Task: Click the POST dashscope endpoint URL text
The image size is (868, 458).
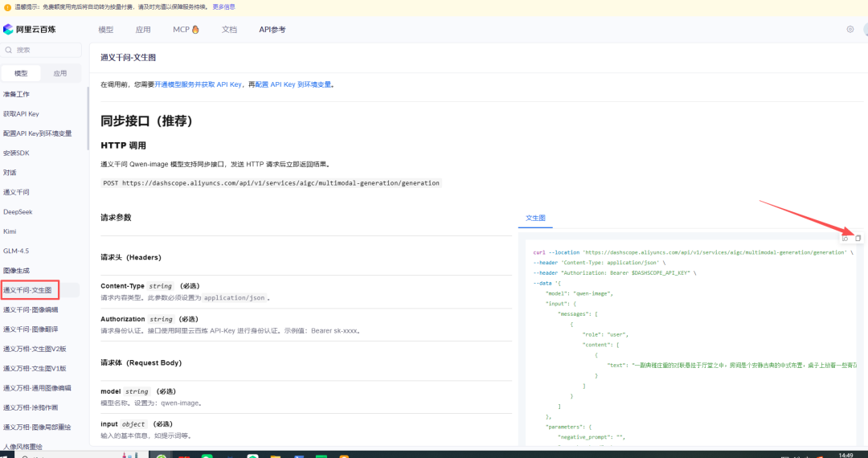Action: coord(272,183)
